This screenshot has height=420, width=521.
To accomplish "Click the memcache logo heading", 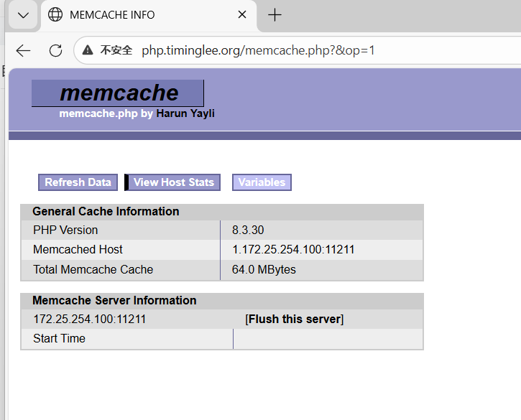I will [x=118, y=93].
